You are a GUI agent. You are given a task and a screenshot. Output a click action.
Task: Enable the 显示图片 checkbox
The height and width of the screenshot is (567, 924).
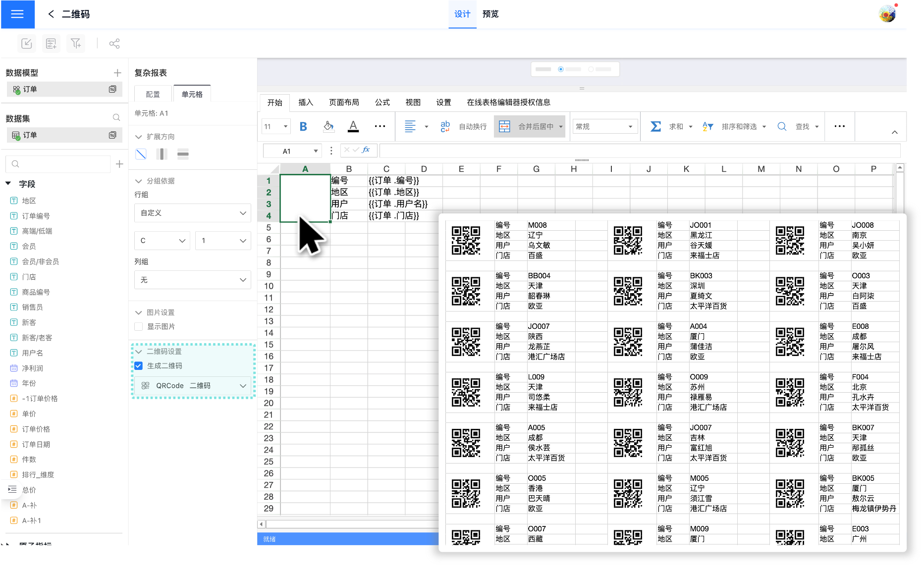pos(139,326)
